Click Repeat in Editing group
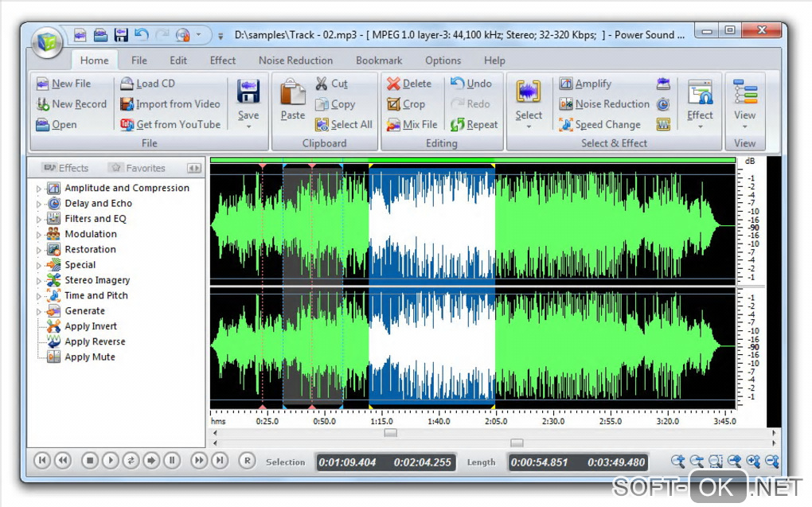This screenshot has height=507, width=812. pyautogui.click(x=474, y=125)
